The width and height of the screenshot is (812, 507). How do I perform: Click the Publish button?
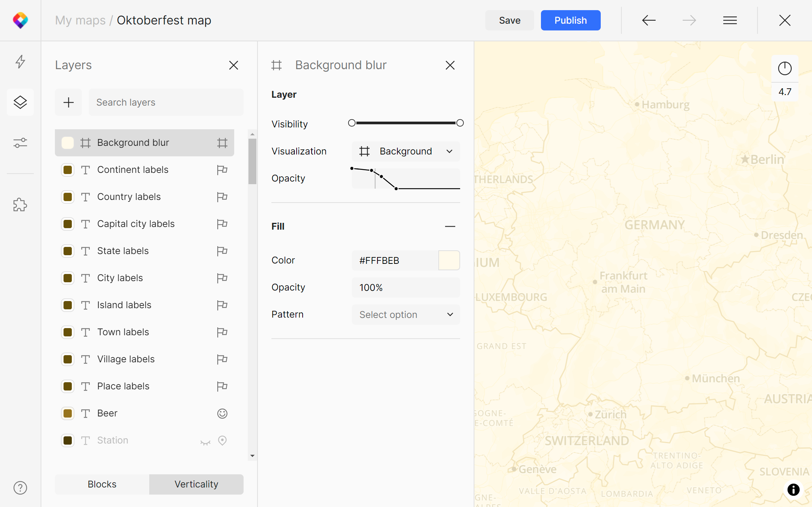coord(570,20)
